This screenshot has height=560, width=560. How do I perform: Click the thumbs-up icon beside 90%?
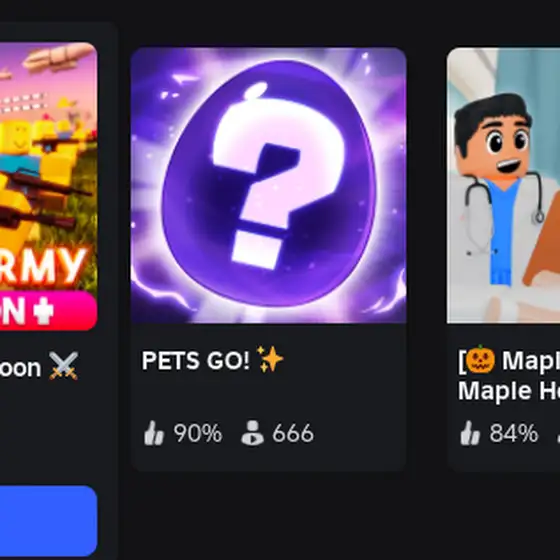click(x=154, y=433)
